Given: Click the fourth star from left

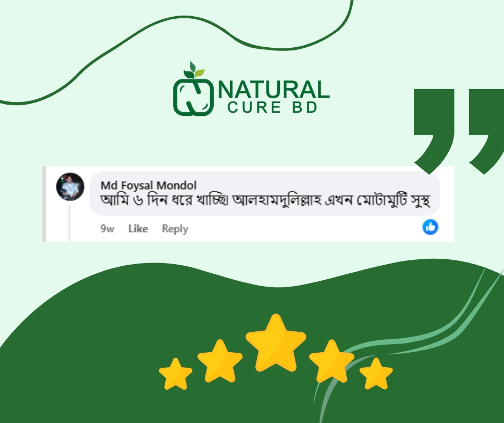Looking at the screenshot, I should pyautogui.click(x=332, y=361).
